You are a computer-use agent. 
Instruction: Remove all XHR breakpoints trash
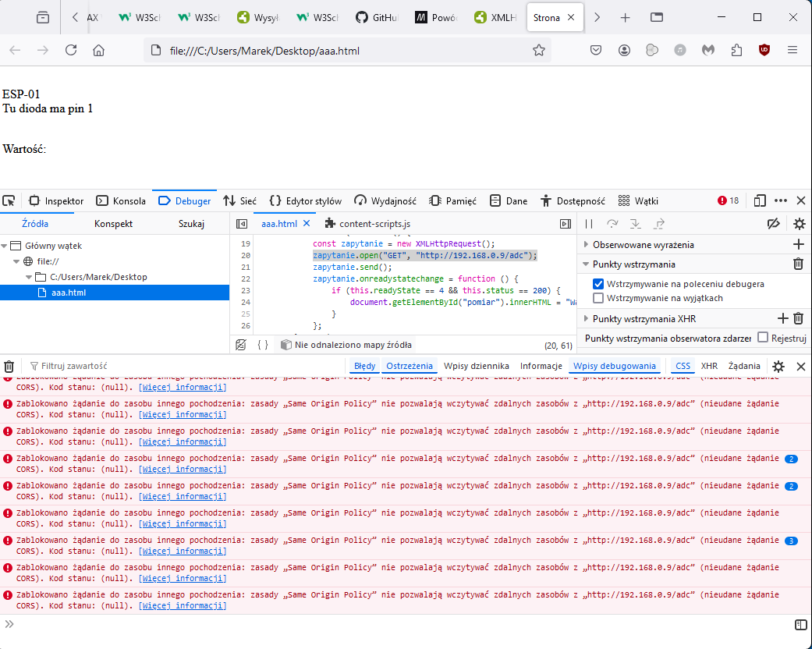[x=798, y=318]
